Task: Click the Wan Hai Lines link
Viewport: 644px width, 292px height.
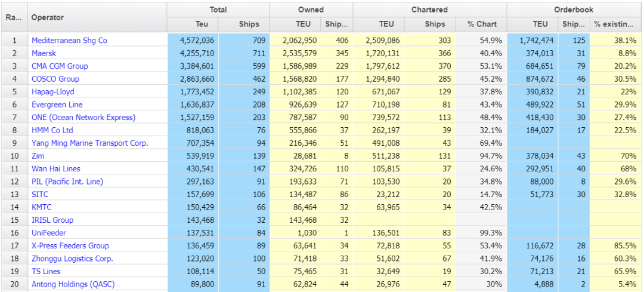Action: [x=55, y=169]
